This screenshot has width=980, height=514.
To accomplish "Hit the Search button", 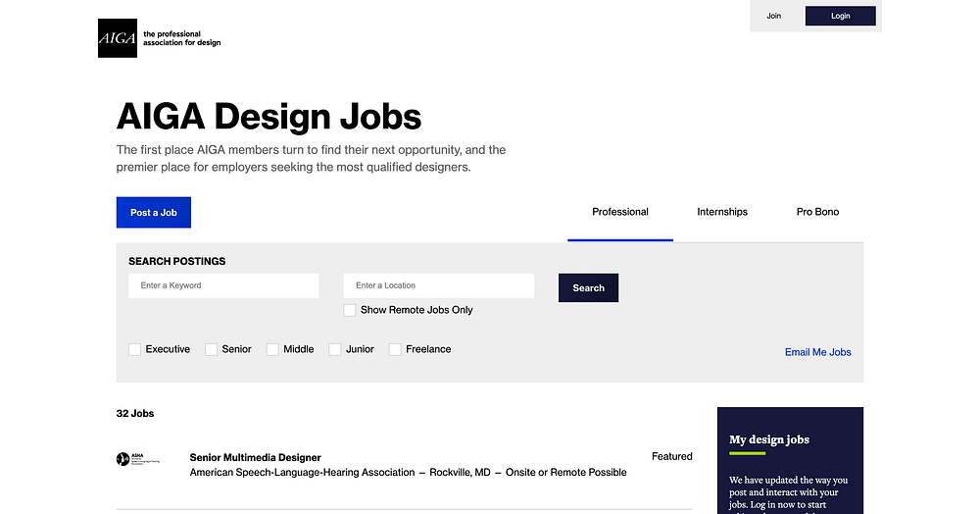I will pos(588,287).
